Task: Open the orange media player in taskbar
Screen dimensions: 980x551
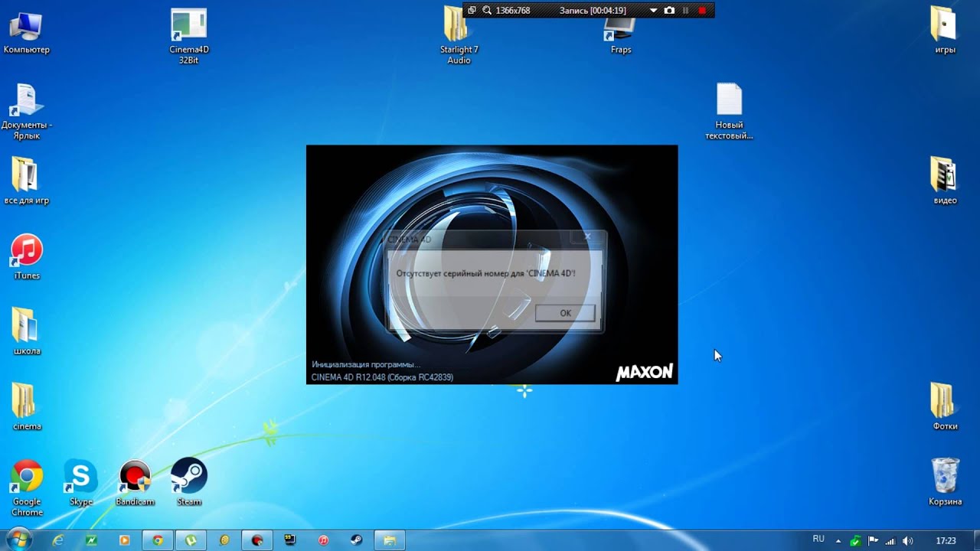Action: [124, 540]
